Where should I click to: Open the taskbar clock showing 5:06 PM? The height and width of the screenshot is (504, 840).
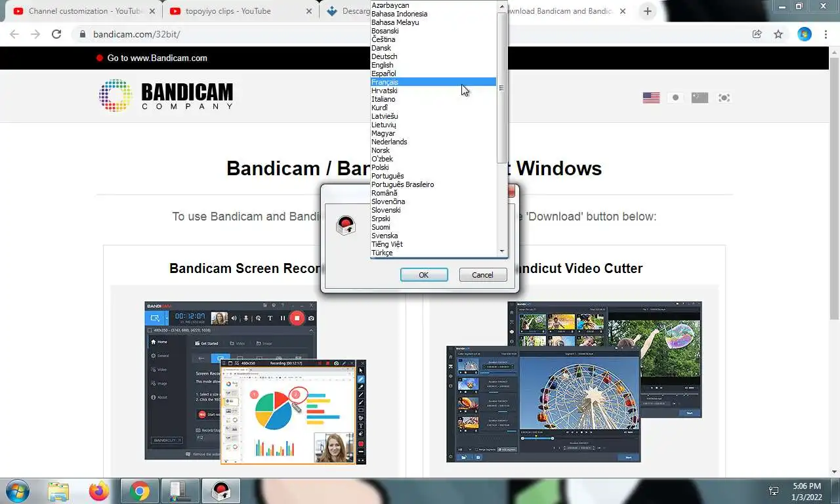[x=807, y=492]
